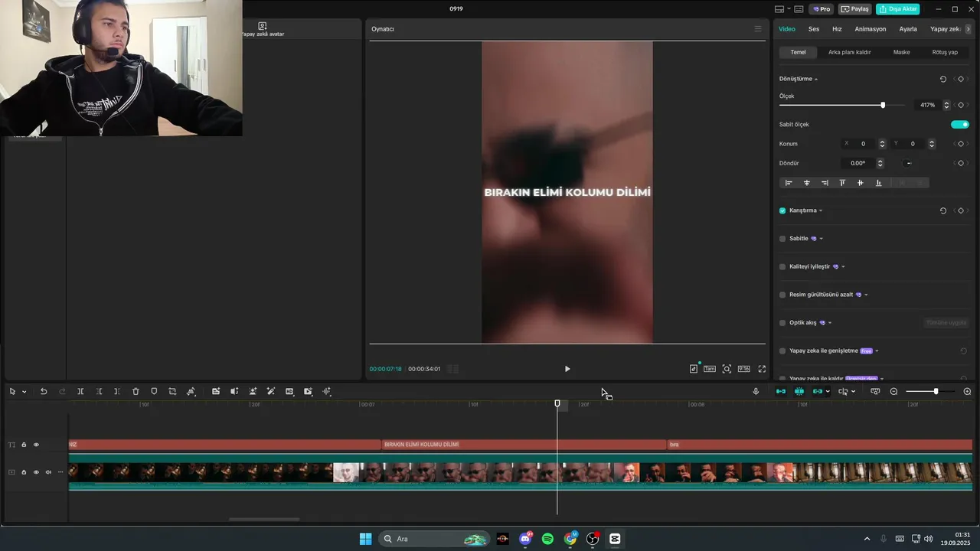
Task: Click the delete trash icon
Action: tap(136, 391)
